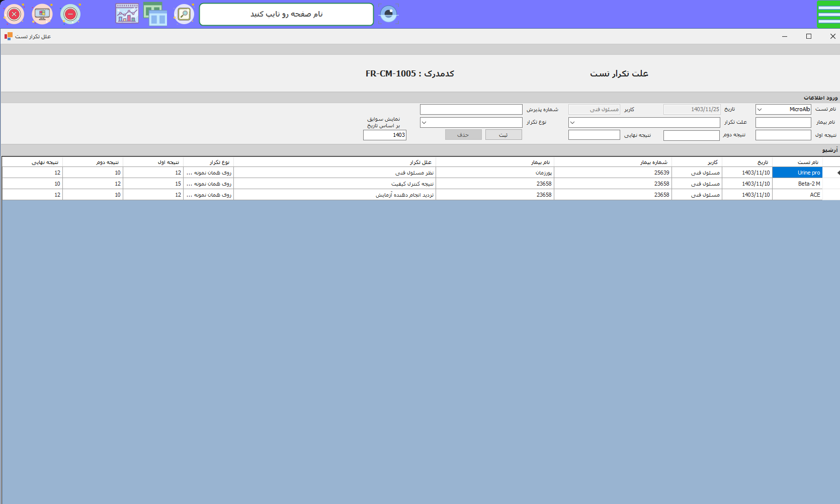Open the repeat type (نوع تکرار) dropdown
The width and height of the screenshot is (840, 504).
pos(424,122)
